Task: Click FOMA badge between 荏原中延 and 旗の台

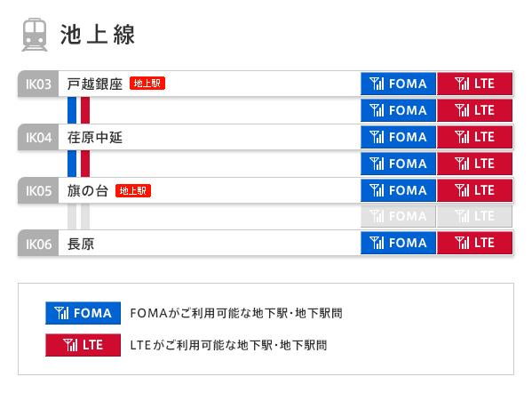Action: click(x=398, y=164)
